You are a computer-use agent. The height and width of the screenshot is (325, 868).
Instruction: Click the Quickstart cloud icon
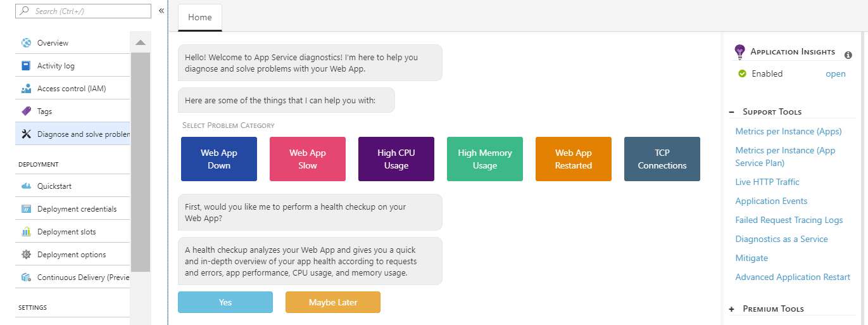[x=26, y=186]
